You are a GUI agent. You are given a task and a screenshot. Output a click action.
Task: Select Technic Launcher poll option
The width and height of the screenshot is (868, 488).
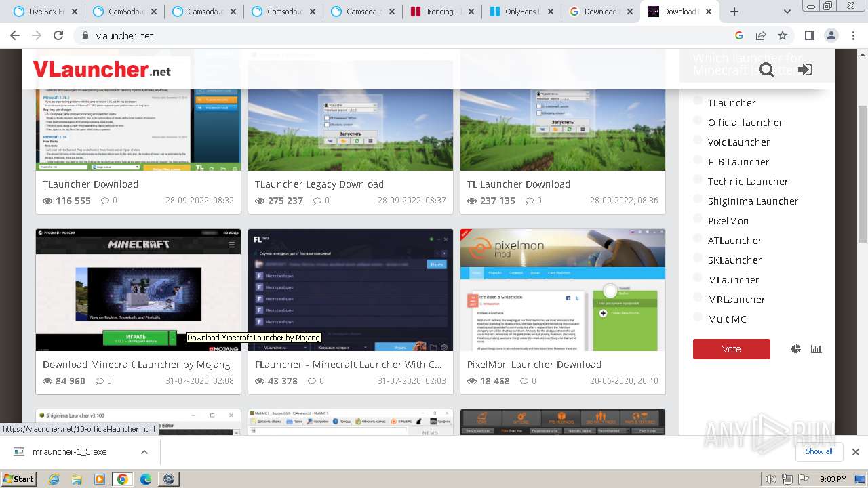point(698,180)
